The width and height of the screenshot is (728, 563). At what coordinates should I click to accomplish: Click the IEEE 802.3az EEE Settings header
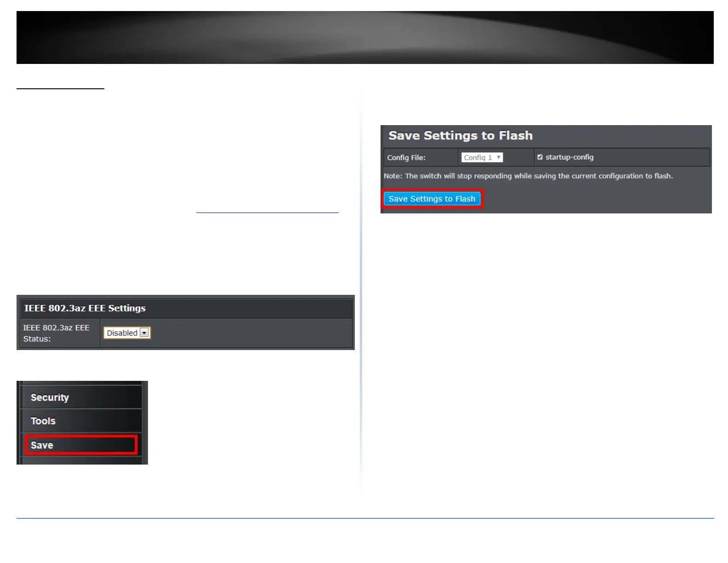(85, 308)
